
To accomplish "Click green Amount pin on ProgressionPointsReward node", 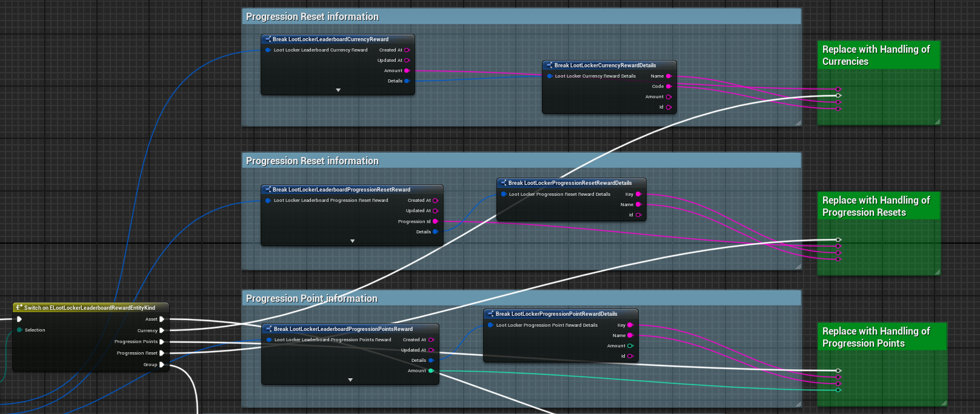I will tap(431, 370).
